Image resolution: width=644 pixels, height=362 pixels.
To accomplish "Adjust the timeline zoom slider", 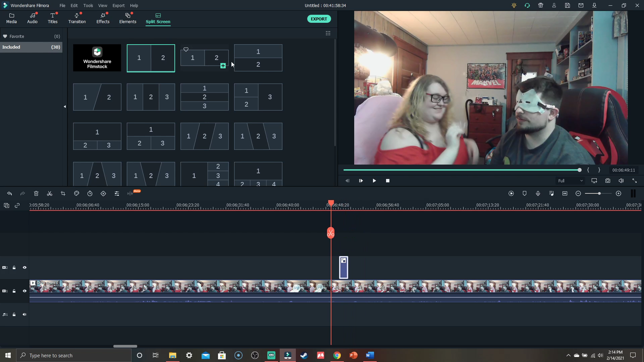I will pos(598,193).
